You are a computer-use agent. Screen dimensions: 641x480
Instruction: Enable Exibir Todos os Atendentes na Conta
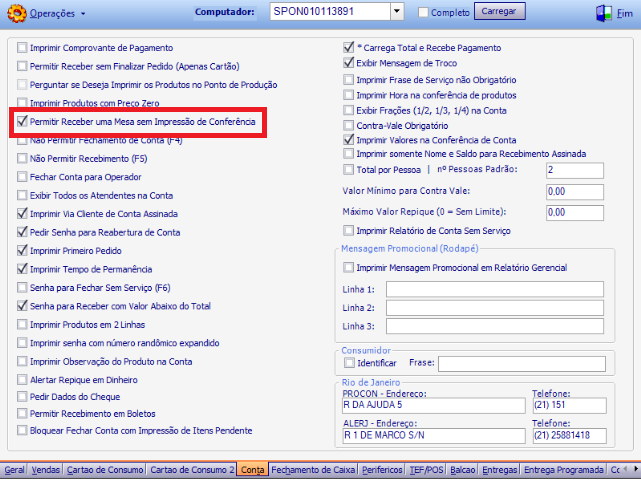(22, 195)
